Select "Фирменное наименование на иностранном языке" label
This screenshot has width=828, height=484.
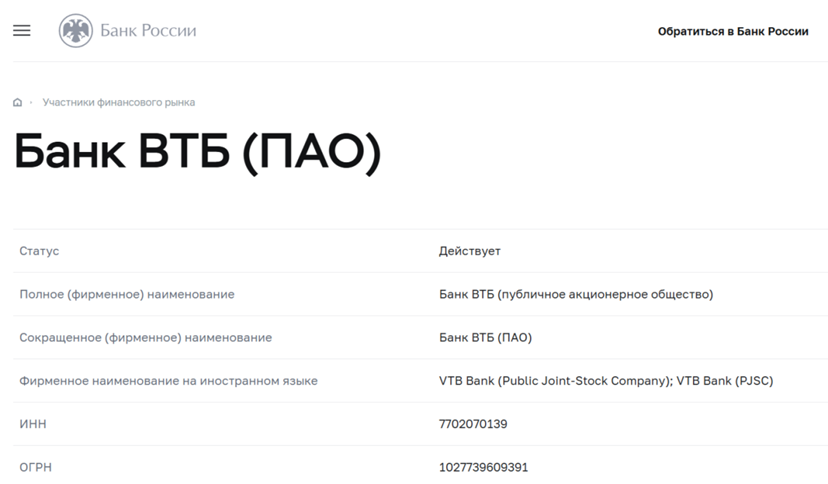tap(168, 381)
